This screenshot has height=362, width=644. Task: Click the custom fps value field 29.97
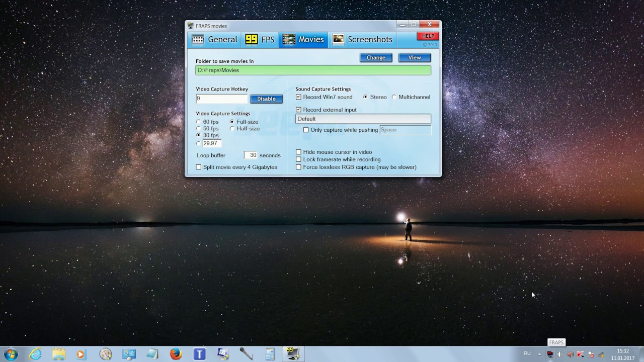point(212,143)
